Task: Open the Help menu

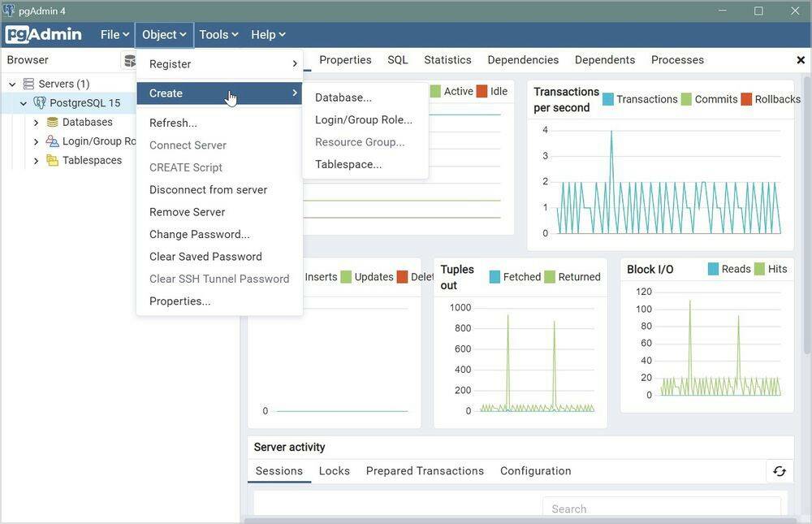Action: 268,35
